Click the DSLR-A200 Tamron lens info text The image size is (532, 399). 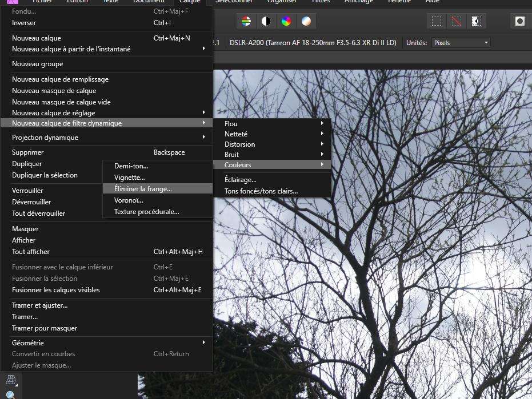[x=313, y=43]
